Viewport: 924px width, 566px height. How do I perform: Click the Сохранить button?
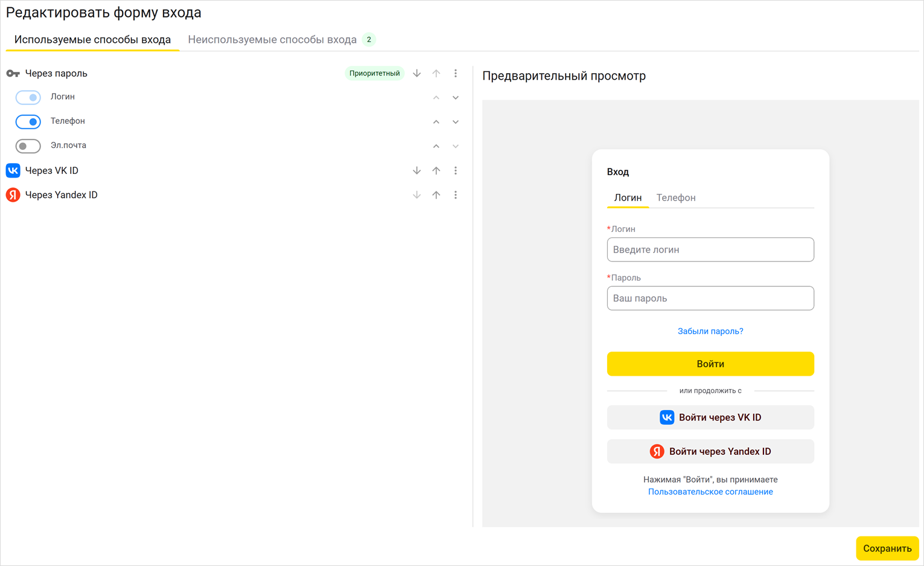pyautogui.click(x=887, y=548)
